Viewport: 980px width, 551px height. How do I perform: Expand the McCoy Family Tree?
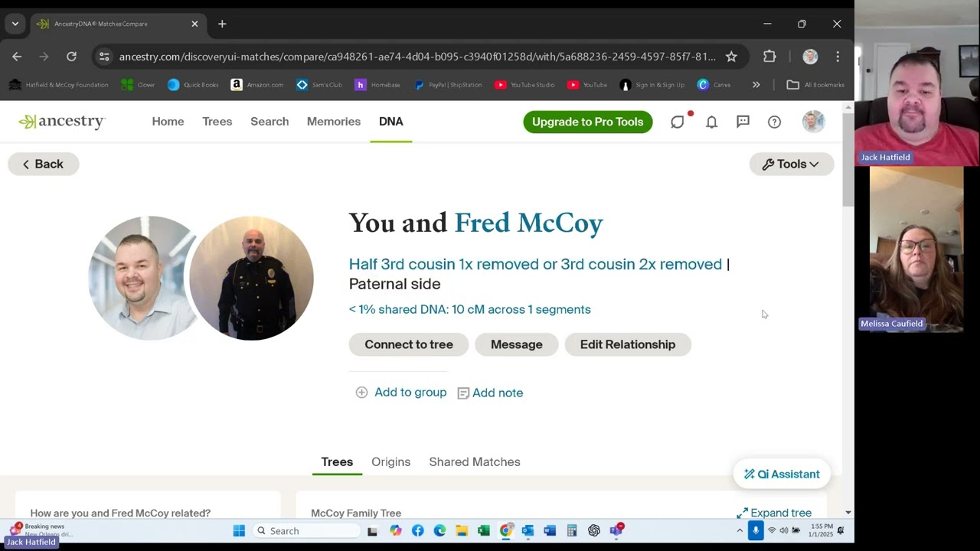click(774, 513)
